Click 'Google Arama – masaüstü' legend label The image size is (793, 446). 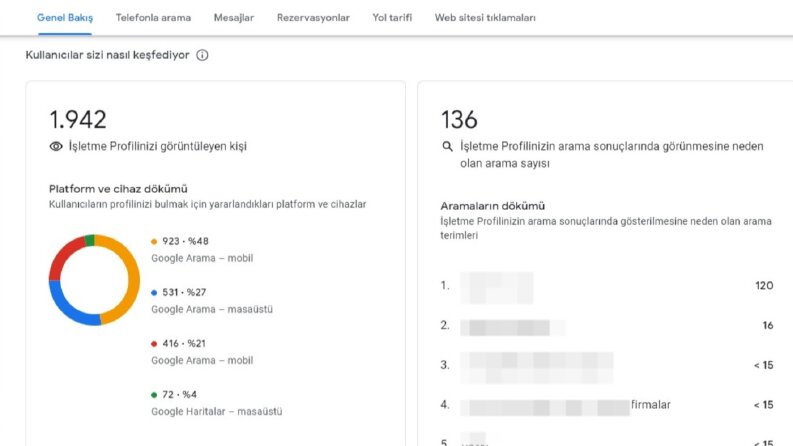point(212,309)
